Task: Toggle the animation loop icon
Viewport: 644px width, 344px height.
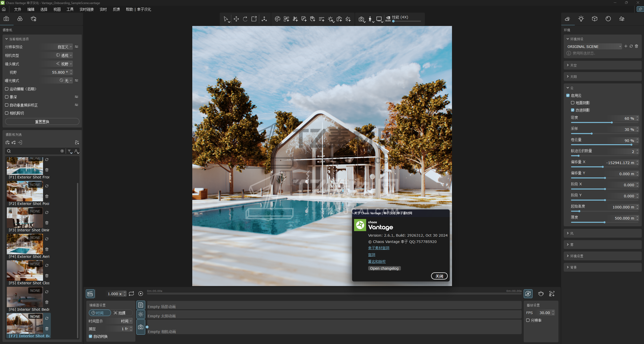Action: pos(131,294)
